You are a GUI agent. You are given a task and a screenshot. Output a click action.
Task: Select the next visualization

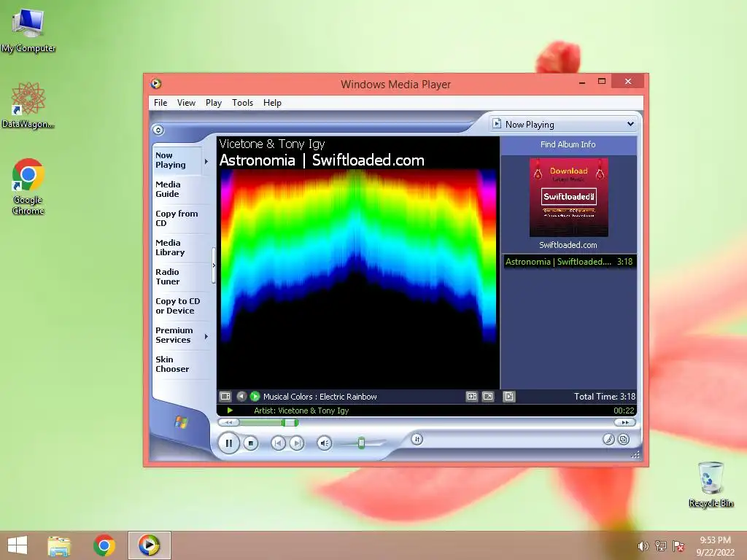(x=255, y=396)
